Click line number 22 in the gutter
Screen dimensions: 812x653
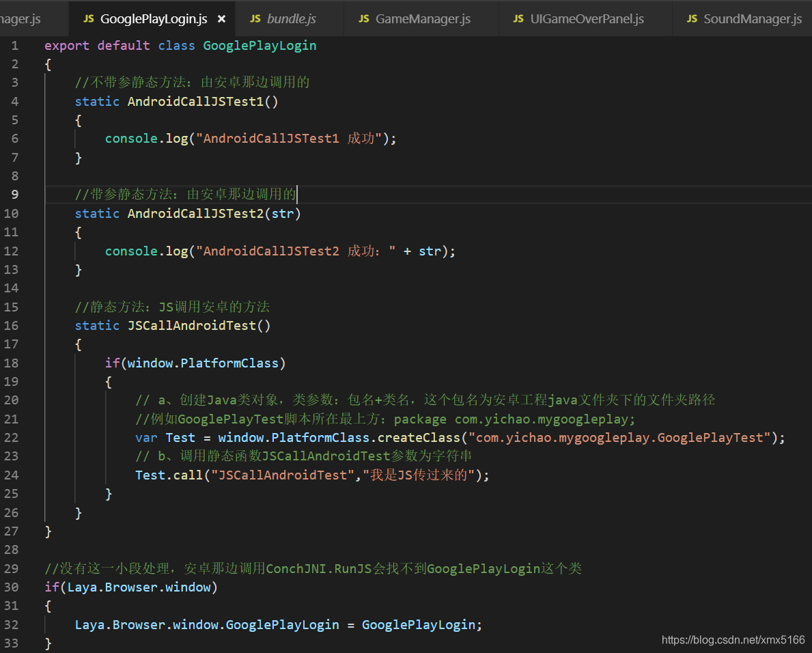click(x=12, y=438)
